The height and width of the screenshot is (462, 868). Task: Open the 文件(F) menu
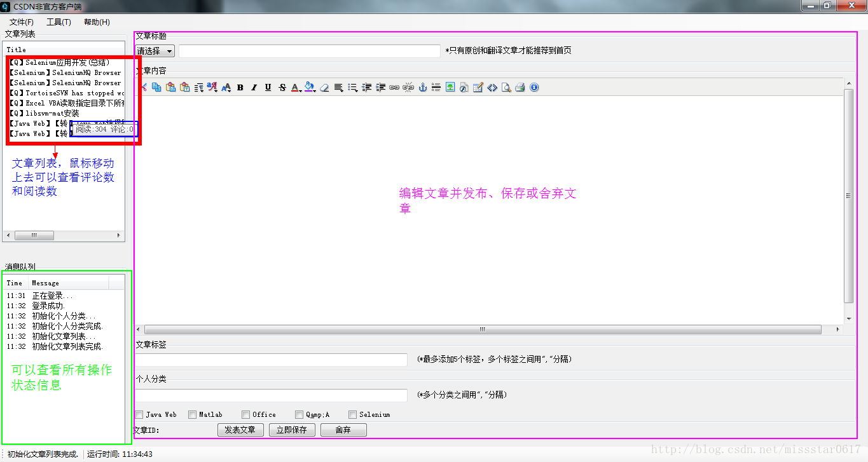[x=22, y=22]
